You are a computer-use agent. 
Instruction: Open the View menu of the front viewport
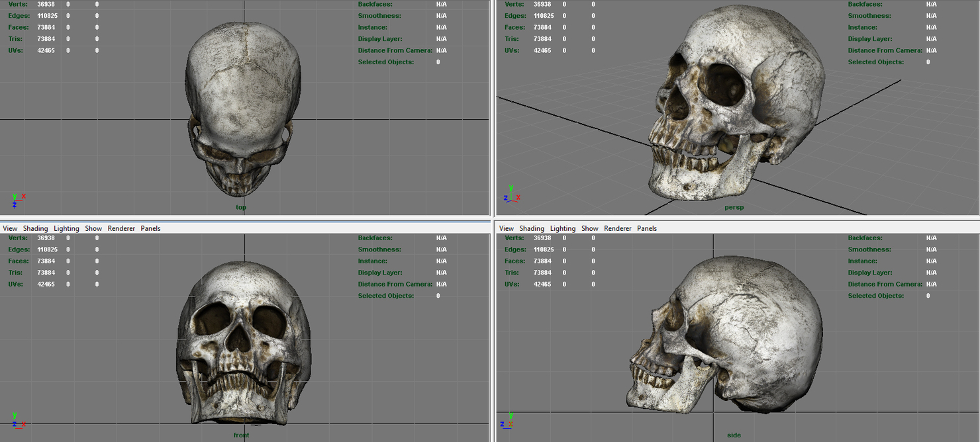[x=10, y=228]
